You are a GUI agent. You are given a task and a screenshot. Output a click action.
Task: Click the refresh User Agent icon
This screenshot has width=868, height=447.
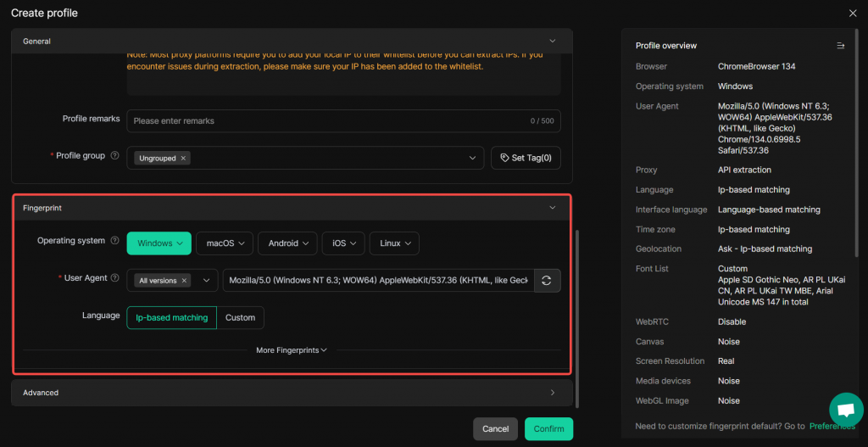coord(547,281)
